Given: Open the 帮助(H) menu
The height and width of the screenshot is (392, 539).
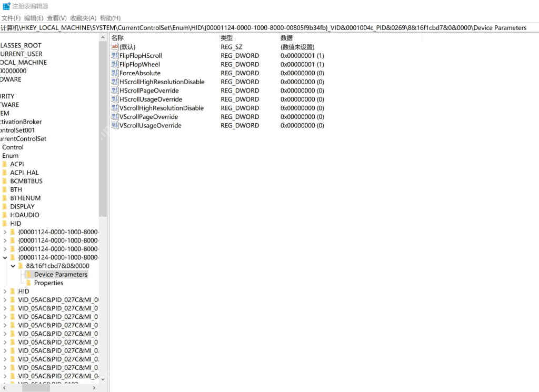Looking at the screenshot, I should point(111,18).
